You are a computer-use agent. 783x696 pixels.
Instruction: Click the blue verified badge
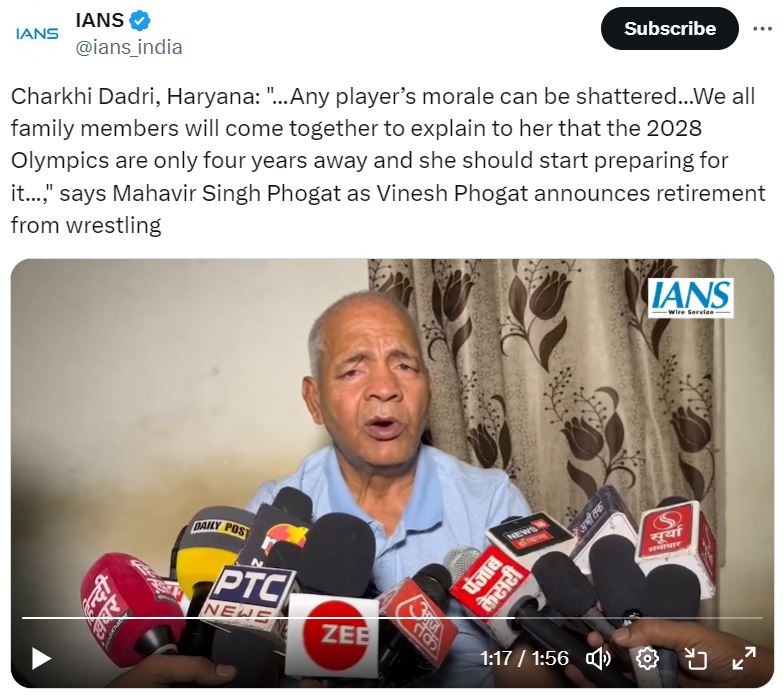pyautogui.click(x=140, y=21)
